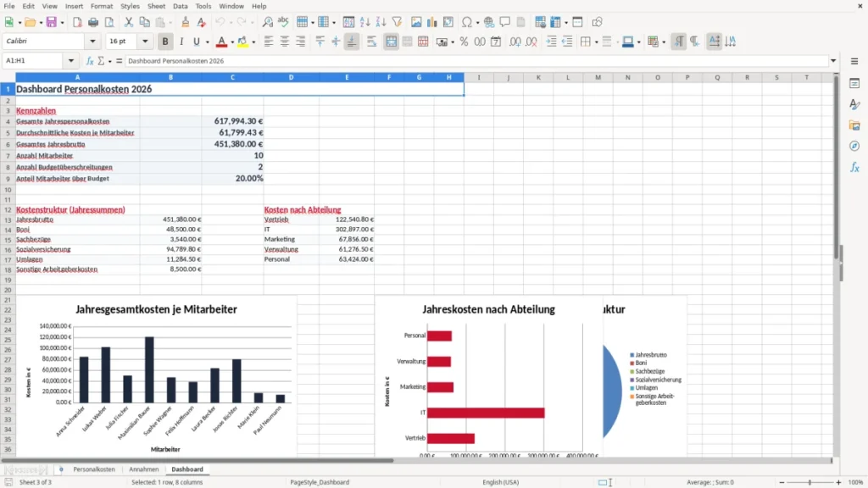Insert a hyperlink
This screenshot has height=488, width=868.
(x=489, y=22)
